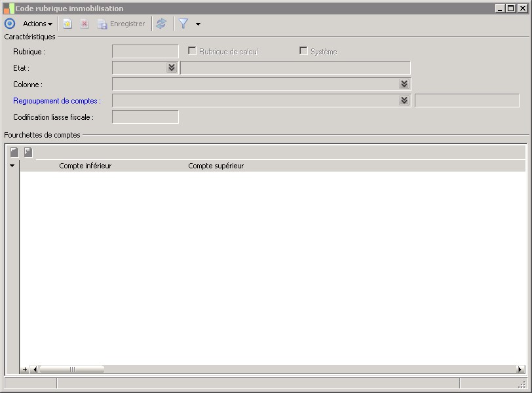
Task: Click the red X delete icon
Action: tap(84, 24)
